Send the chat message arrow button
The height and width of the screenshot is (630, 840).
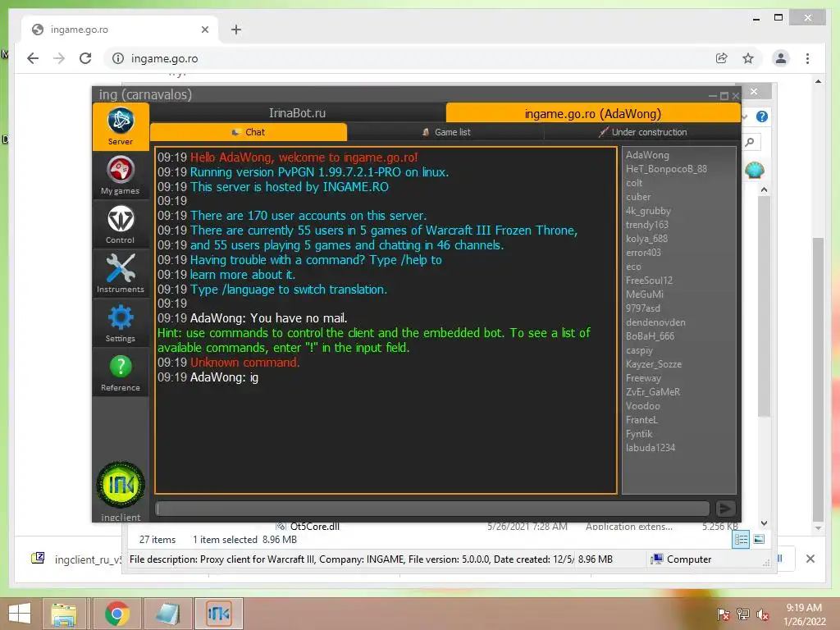coord(725,509)
